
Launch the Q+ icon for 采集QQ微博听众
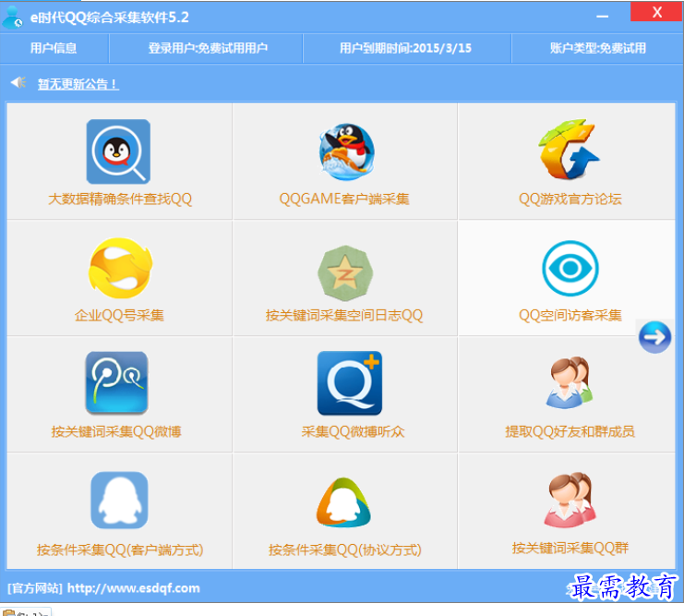(350, 383)
